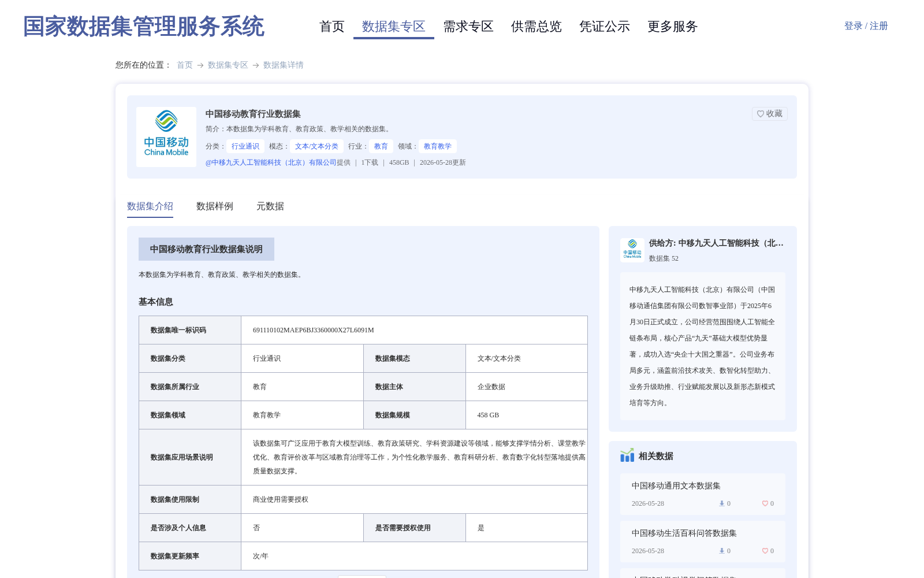Click table label 数据集使用限制
This screenshot has width=924, height=578.
[175, 499]
